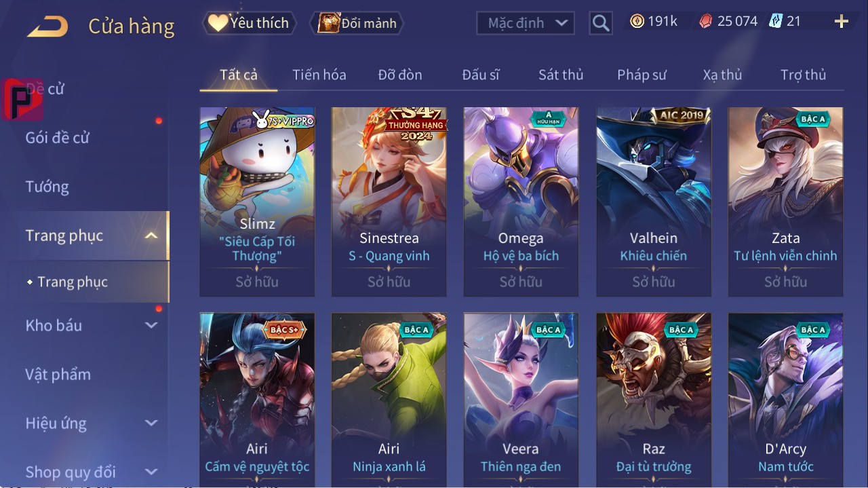Click the plus icon to add currency
Screen dimensions: 868x488
842,22
